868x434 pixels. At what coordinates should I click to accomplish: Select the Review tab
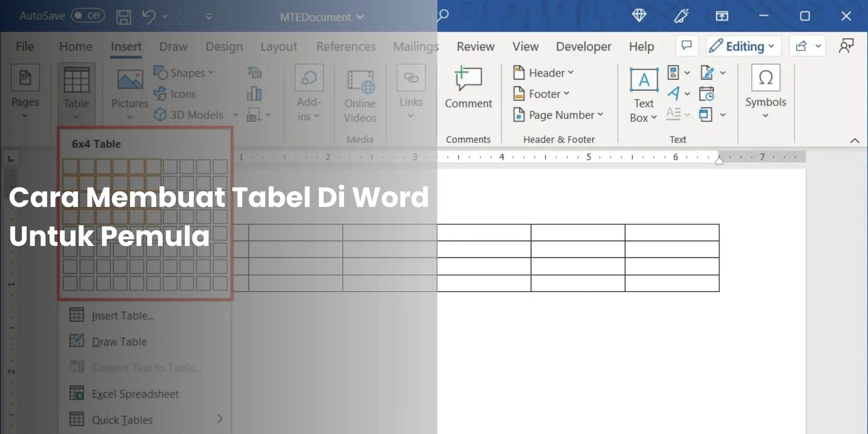pos(475,47)
